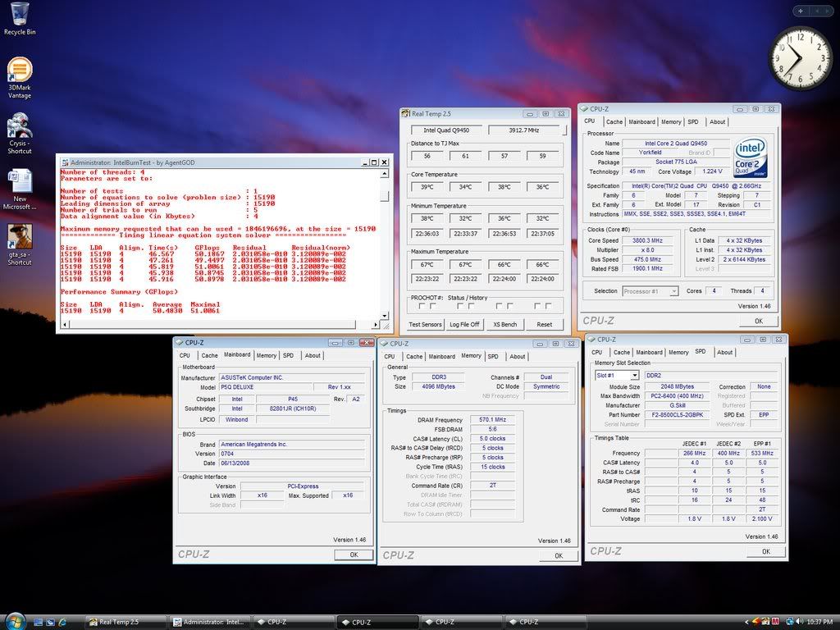
Task: Click the Windows Start orb
Action: pyautogui.click(x=15, y=622)
